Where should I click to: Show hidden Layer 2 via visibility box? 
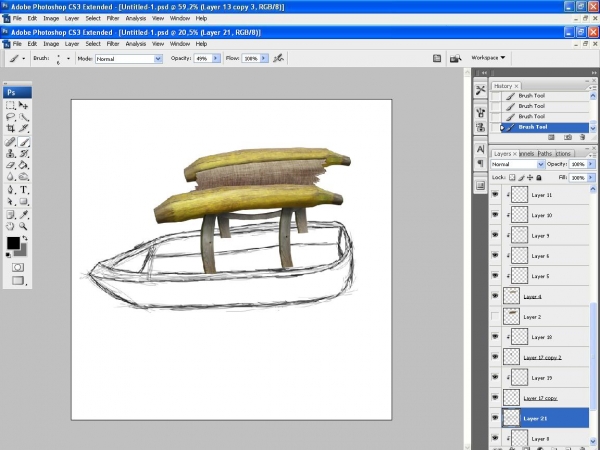click(x=495, y=316)
